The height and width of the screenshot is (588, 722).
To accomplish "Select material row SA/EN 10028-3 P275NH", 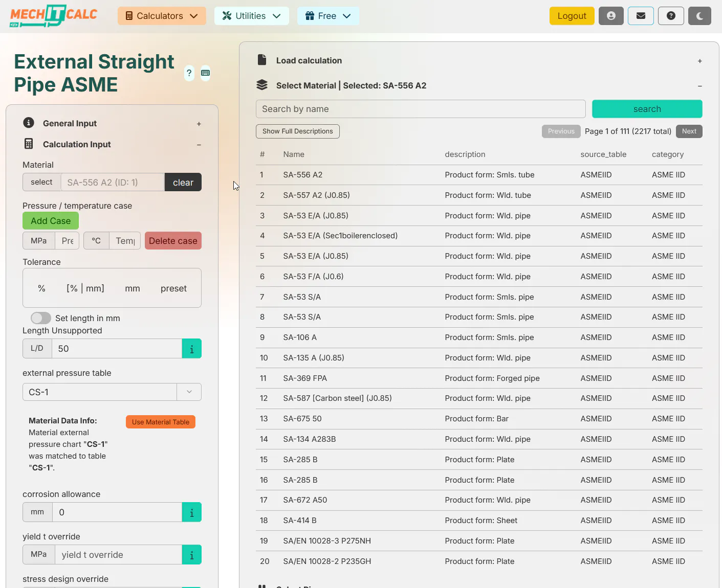I will pos(479,541).
